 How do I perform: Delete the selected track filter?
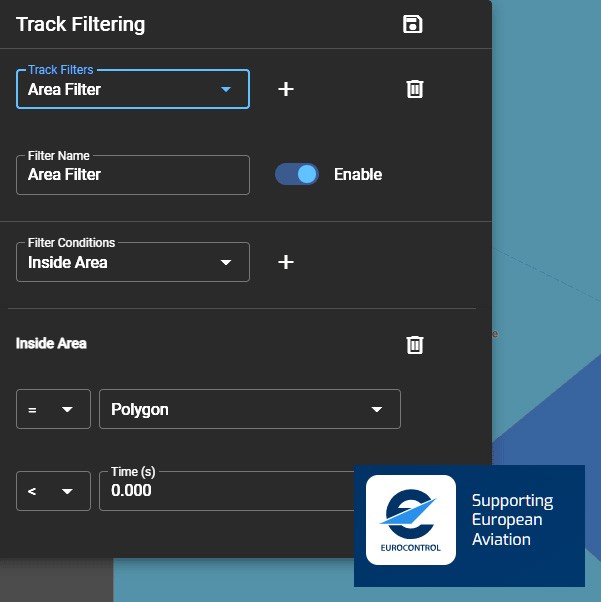415,89
